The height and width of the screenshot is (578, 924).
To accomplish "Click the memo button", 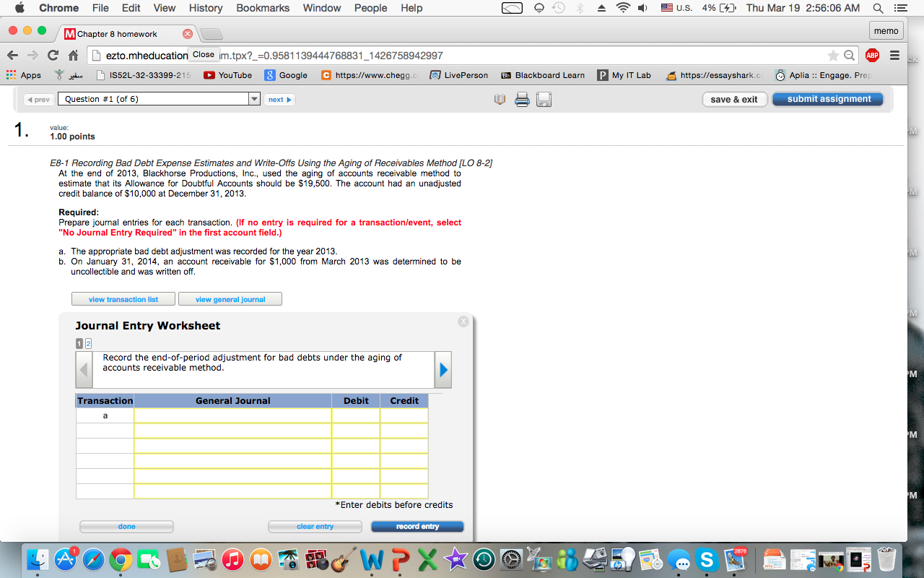I will 886,30.
